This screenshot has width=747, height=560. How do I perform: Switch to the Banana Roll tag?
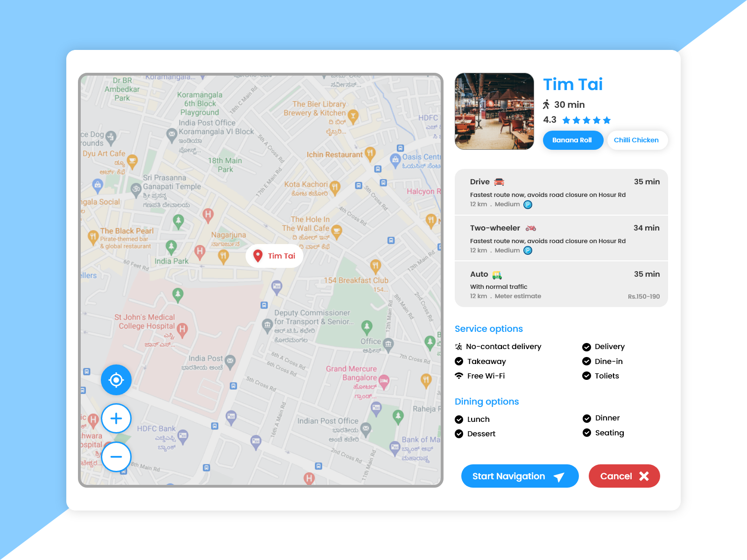(573, 140)
